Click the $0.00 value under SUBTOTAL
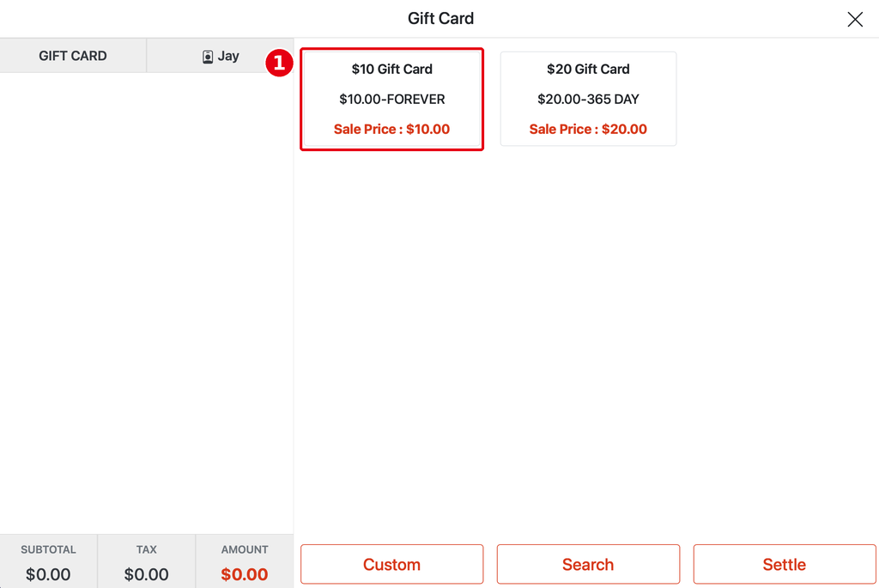The width and height of the screenshot is (879, 588). 48,574
